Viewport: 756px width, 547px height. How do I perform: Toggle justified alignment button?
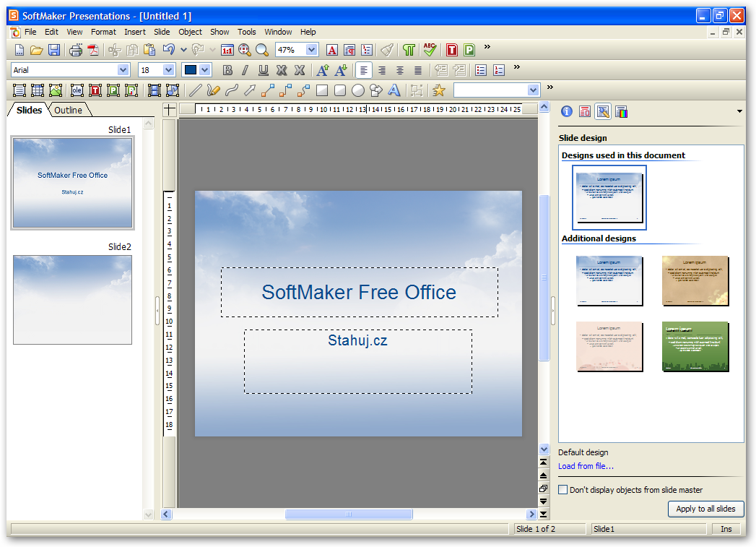[x=418, y=70]
